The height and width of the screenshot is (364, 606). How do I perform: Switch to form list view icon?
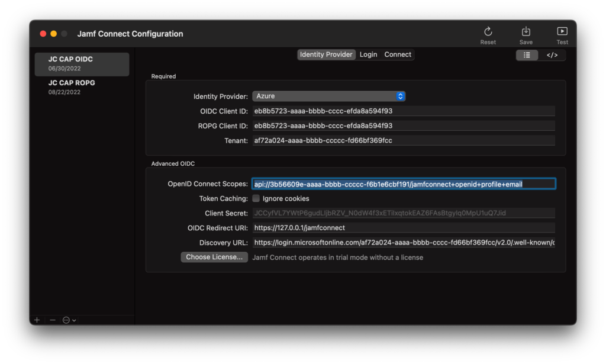[x=527, y=55]
